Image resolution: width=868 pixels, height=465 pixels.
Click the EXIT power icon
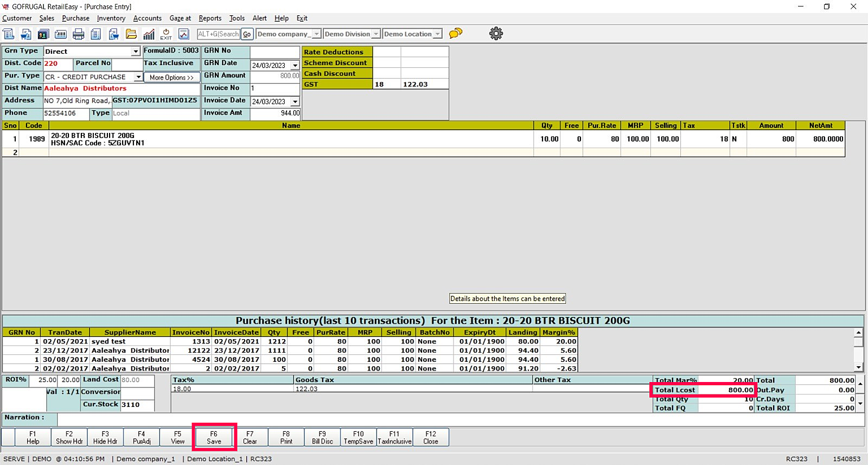point(166,34)
